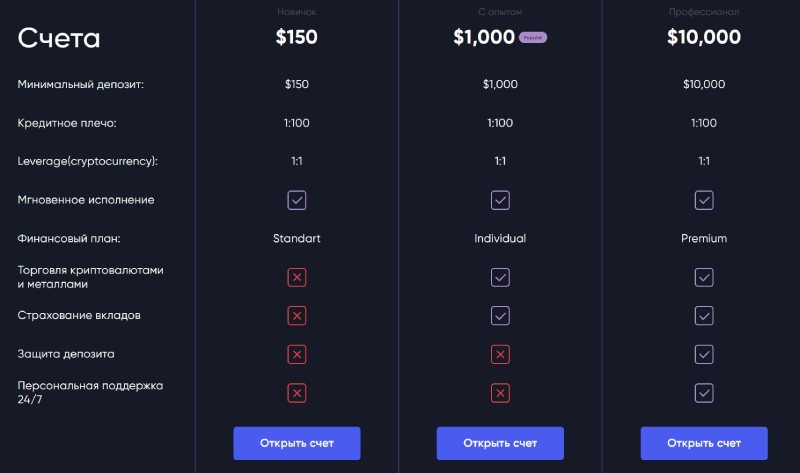The width and height of the screenshot is (800, 473).
Task: Select the $10,000 plan heading
Action: 704,37
